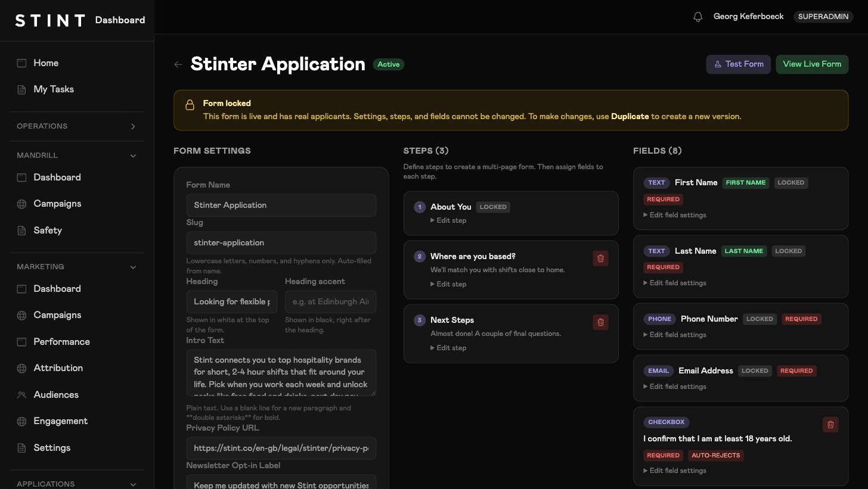Click the LOCKED tag beside About You
The width and height of the screenshot is (868, 489).
[x=493, y=207]
